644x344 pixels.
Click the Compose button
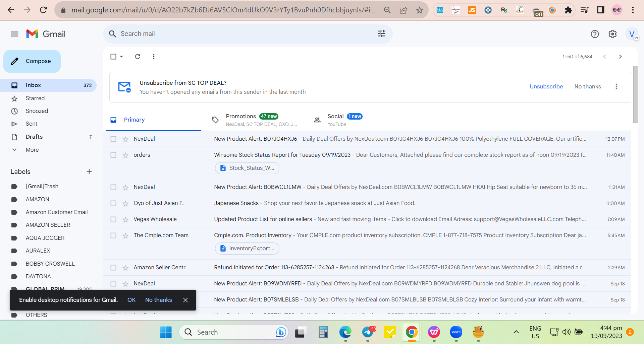coord(32,61)
